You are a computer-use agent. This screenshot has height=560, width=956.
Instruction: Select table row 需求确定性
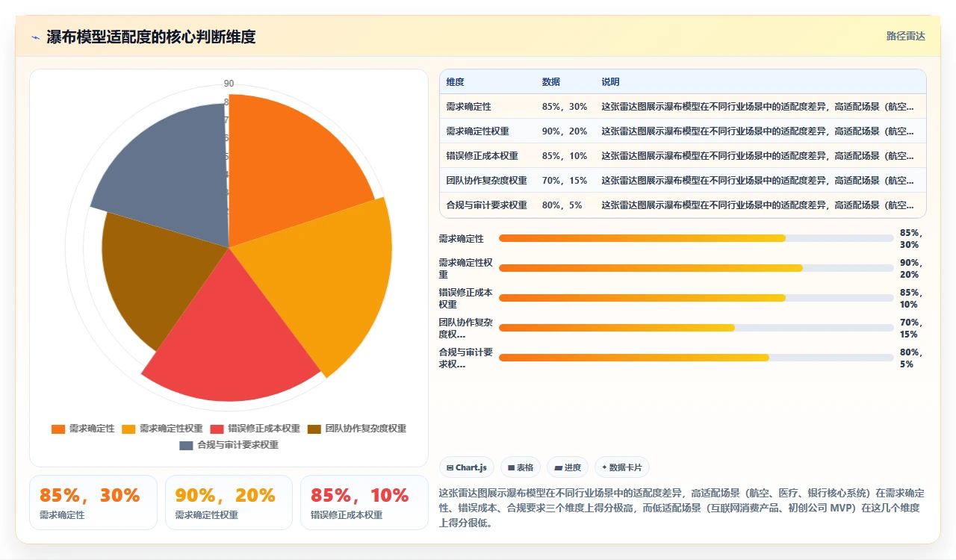(683, 107)
